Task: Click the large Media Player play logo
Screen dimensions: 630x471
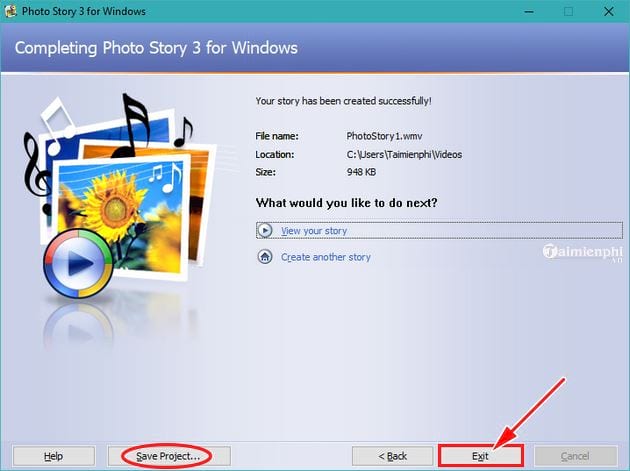Action: (78, 264)
